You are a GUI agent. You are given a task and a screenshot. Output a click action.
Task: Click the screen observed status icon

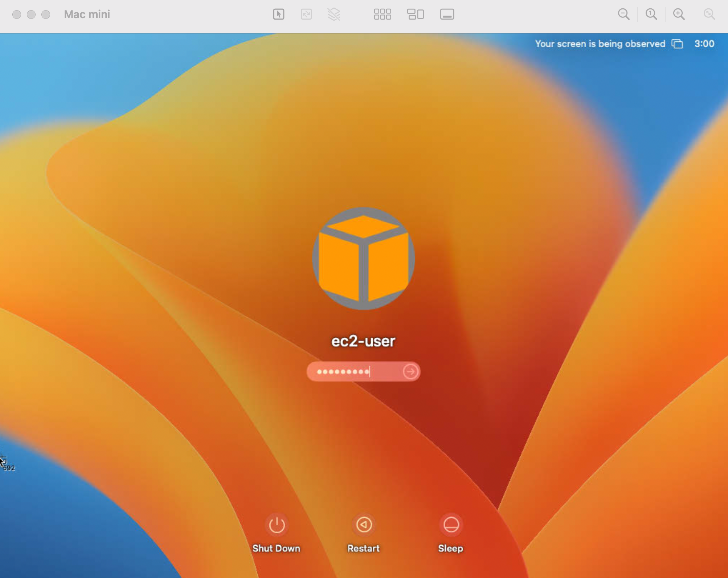pos(677,44)
